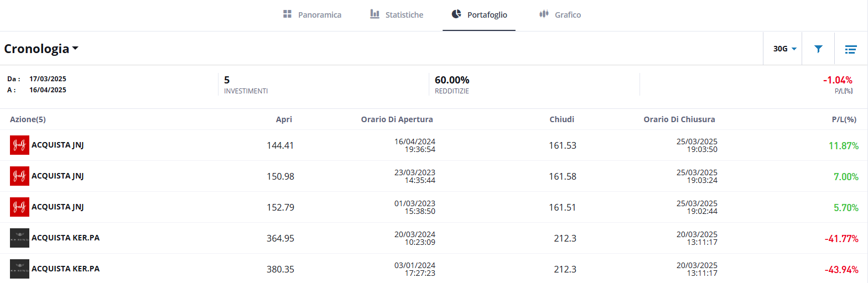868x283 pixels.
Task: Click closing price 161.51
Action: coord(562,207)
